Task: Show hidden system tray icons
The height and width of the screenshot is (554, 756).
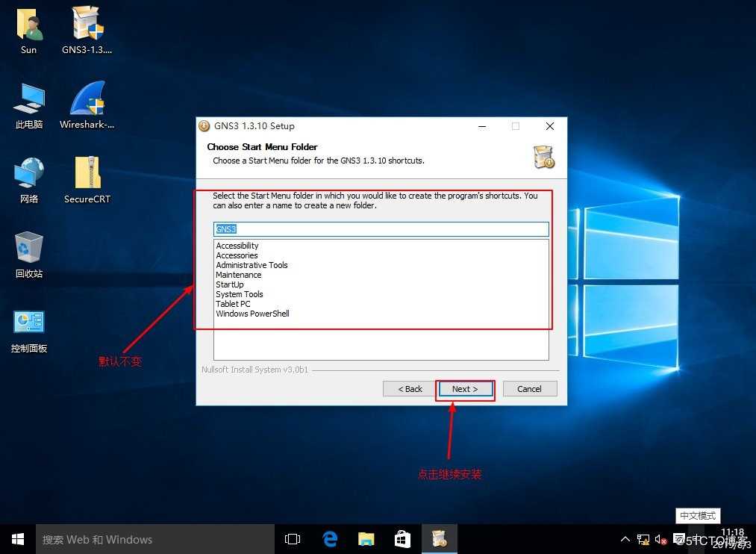Action: coord(625,539)
